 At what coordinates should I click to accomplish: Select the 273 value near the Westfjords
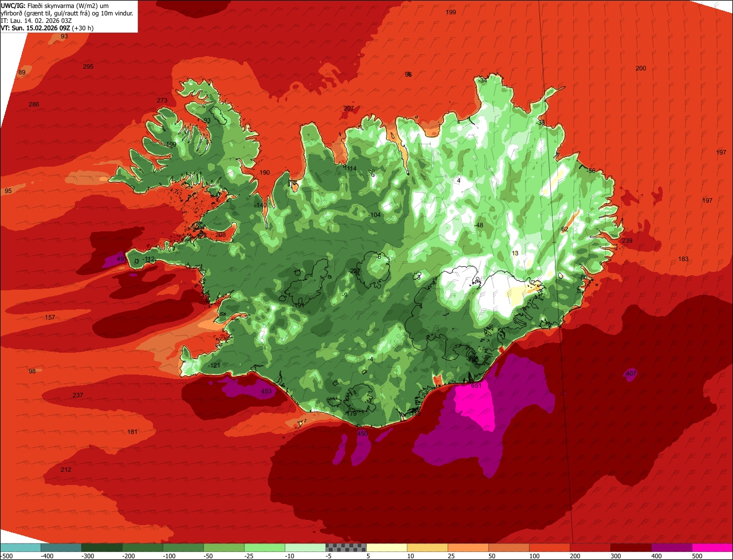(162, 100)
